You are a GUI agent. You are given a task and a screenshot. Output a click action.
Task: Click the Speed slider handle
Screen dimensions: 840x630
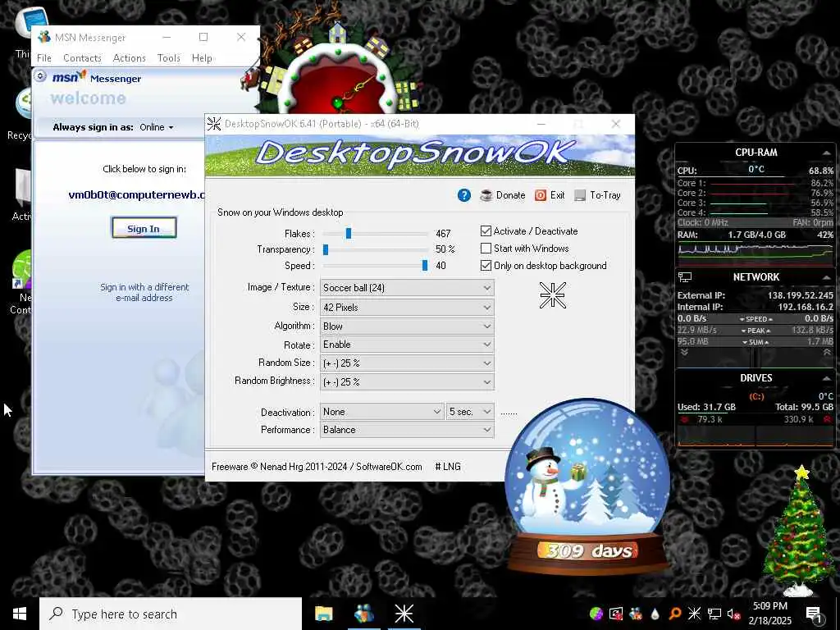pos(425,265)
